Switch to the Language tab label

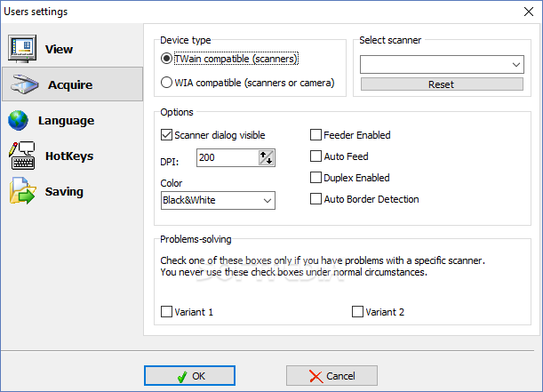[66, 121]
